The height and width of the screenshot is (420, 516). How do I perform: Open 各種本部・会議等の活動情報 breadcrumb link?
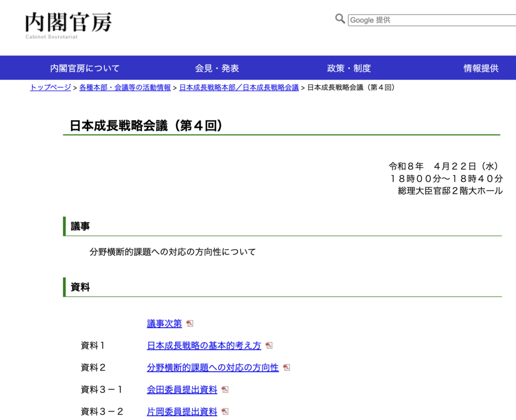pos(125,88)
